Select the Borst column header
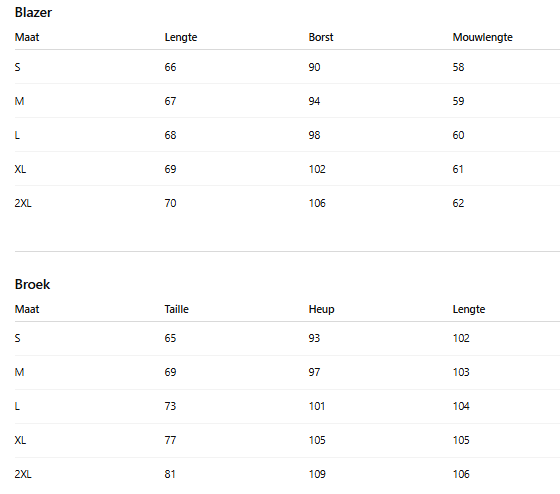 click(321, 37)
